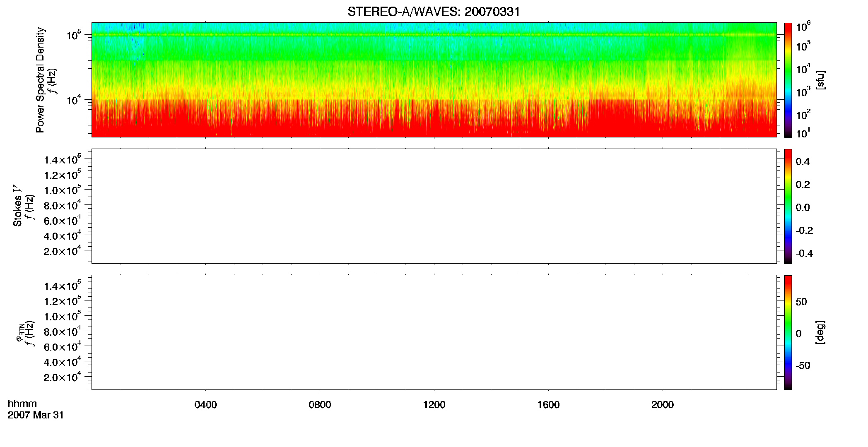Click the Power Spectral Density spectrogram
868x447 pixels.
[x=434, y=79]
